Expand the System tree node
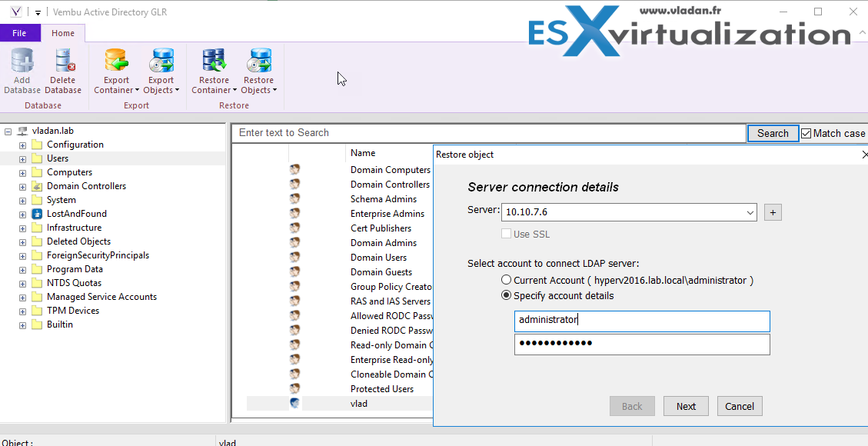The height and width of the screenshot is (446, 868). (22, 201)
